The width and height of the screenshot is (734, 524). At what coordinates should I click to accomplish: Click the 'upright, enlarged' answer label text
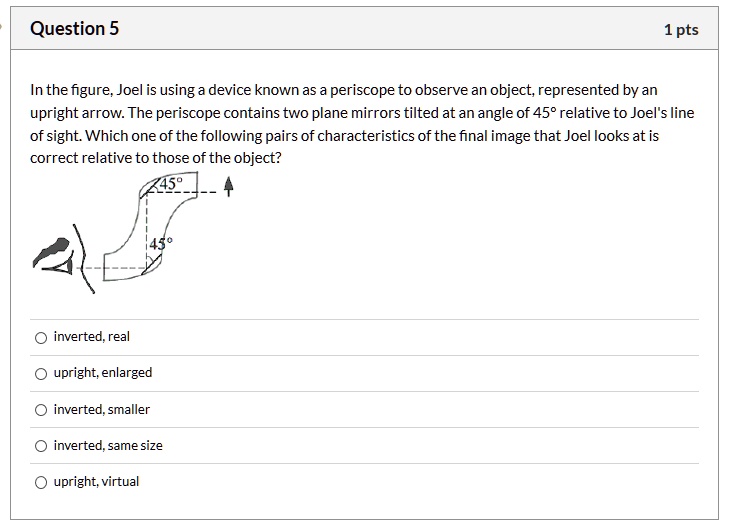point(103,373)
